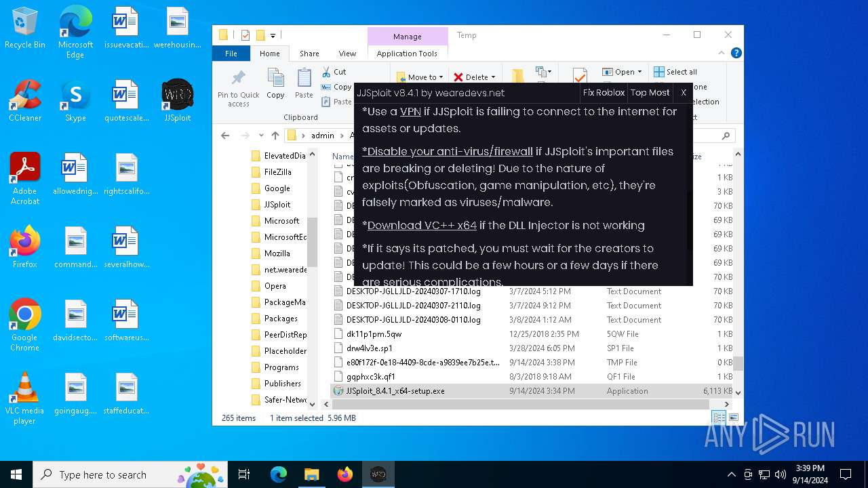The image size is (868, 488).
Task: Open Customize Quick Access Toolbar dropdown
Action: (x=273, y=35)
